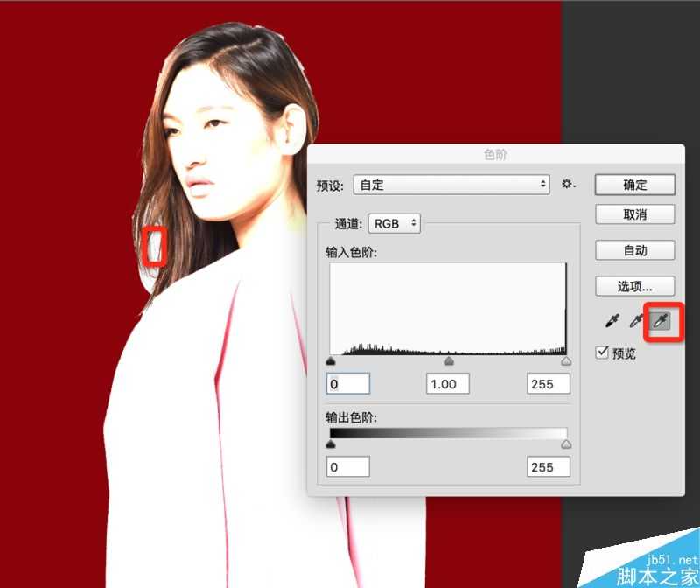Cancel the dialog with 取消 button
The height and width of the screenshot is (588, 700).
[x=634, y=214]
